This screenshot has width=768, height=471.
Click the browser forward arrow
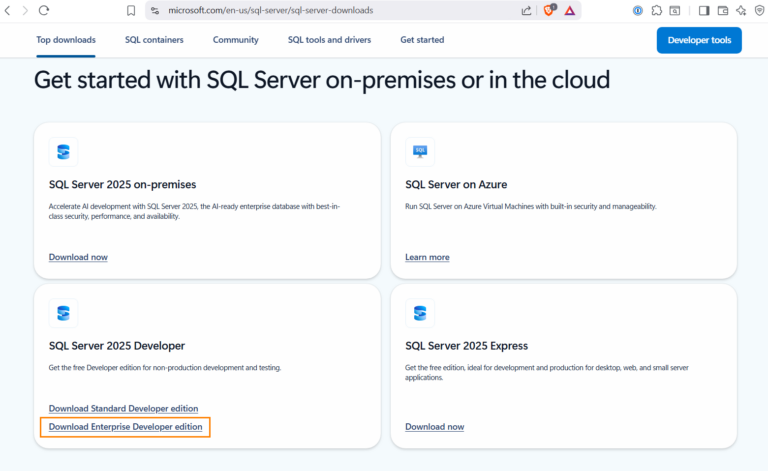point(25,10)
